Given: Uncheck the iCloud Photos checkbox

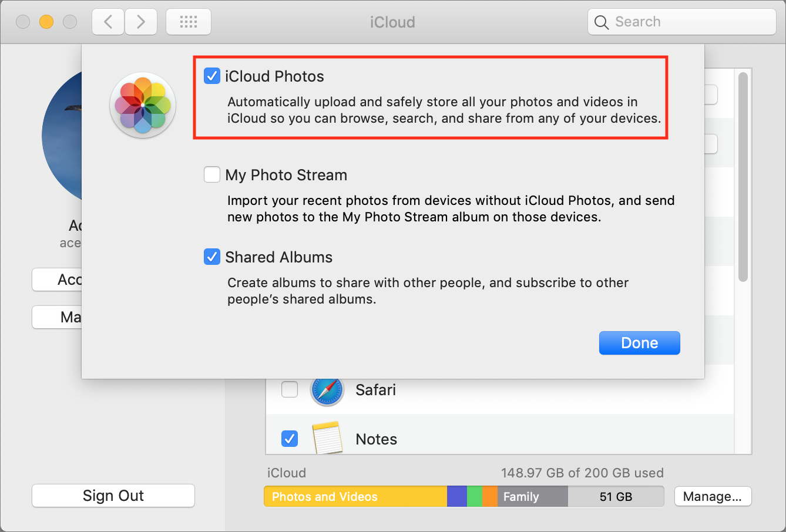Looking at the screenshot, I should [x=211, y=76].
